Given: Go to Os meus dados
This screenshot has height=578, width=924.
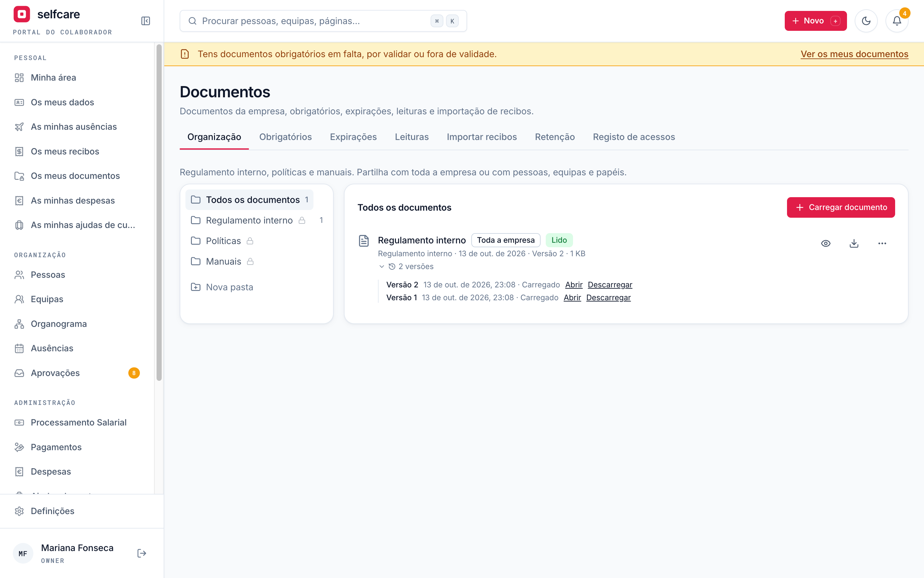Looking at the screenshot, I should 77,102.
